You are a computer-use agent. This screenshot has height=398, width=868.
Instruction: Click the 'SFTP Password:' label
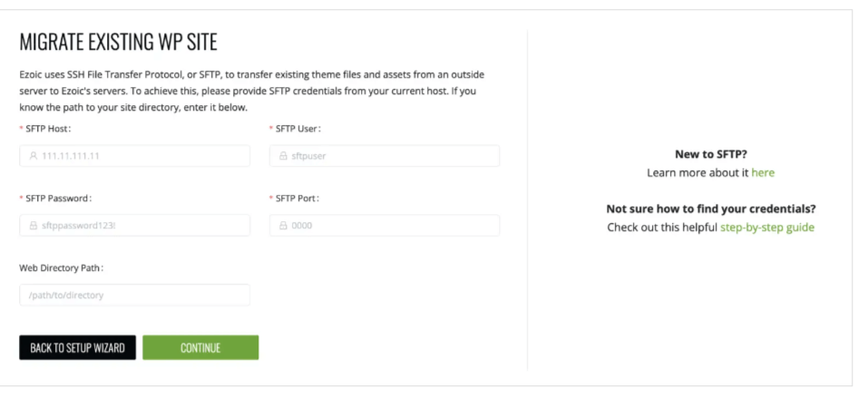pos(55,199)
